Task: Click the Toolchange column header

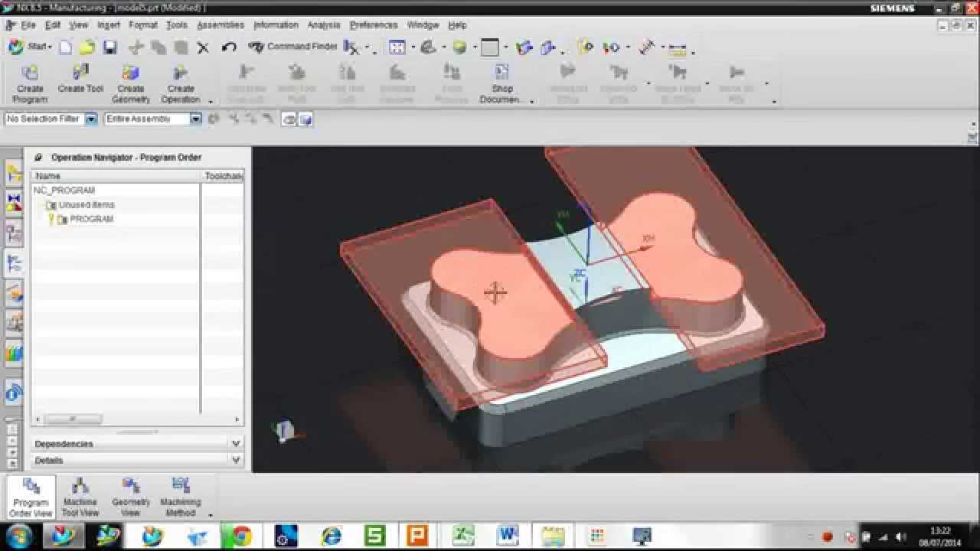Action: point(223,176)
